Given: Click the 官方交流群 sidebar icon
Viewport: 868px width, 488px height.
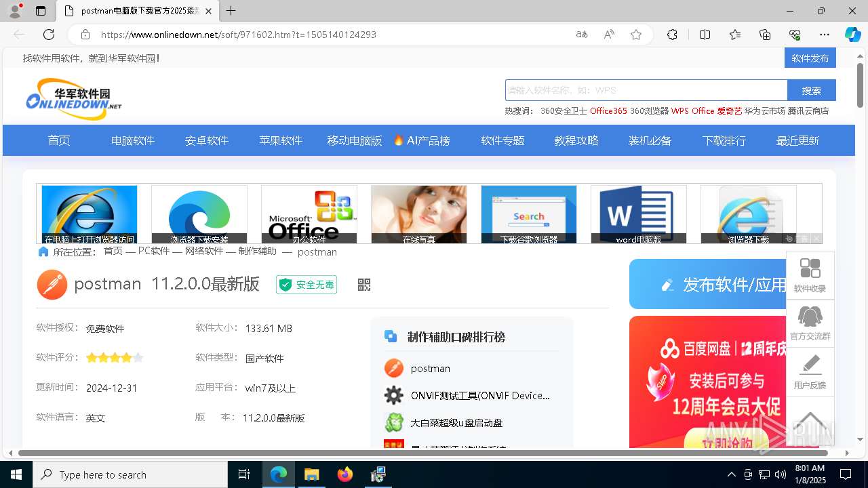Looking at the screenshot, I should (x=810, y=323).
